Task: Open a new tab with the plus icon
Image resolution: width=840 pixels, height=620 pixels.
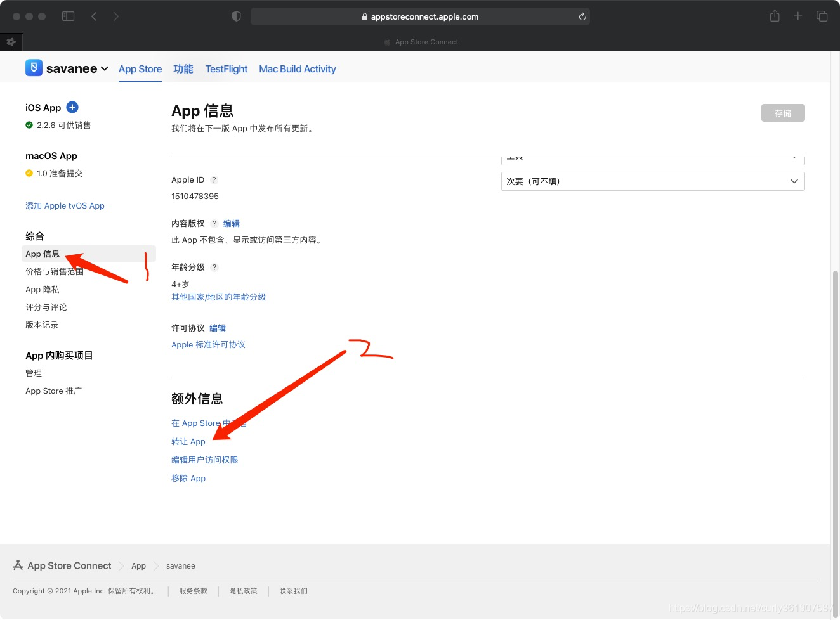Action: 798,16
